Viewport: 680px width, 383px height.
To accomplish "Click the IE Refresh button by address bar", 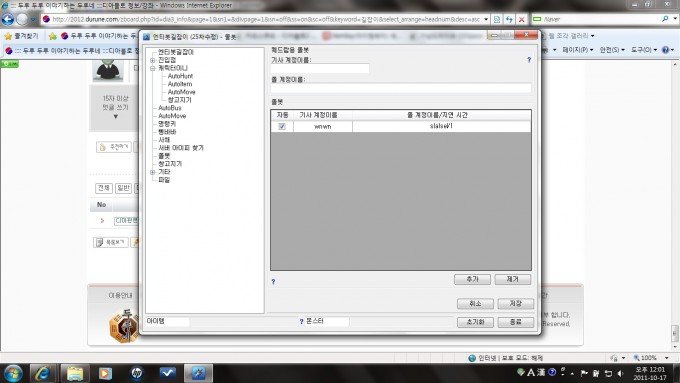I will pyautogui.click(x=509, y=20).
